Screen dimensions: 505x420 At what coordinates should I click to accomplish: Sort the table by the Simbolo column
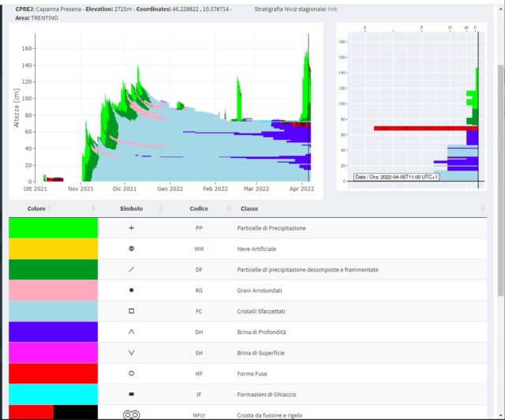131,208
